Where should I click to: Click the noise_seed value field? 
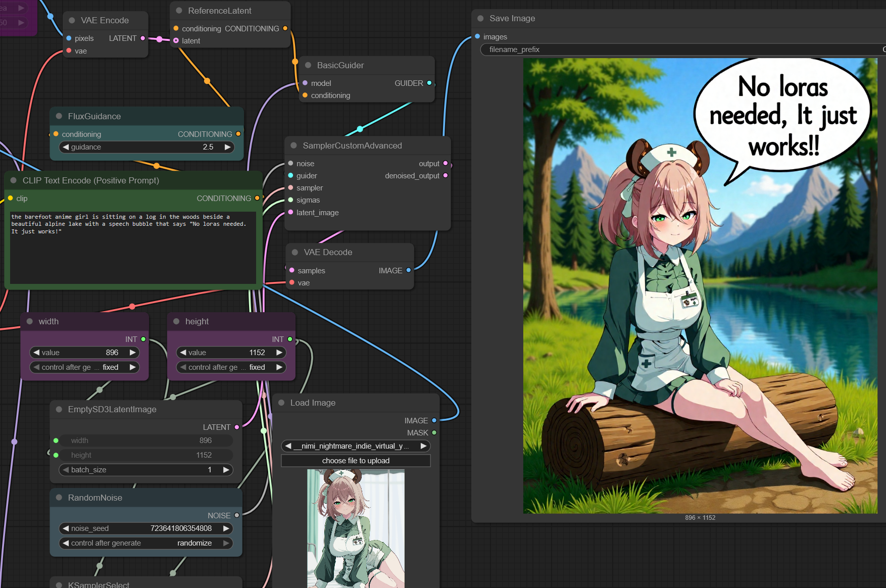pos(146,528)
